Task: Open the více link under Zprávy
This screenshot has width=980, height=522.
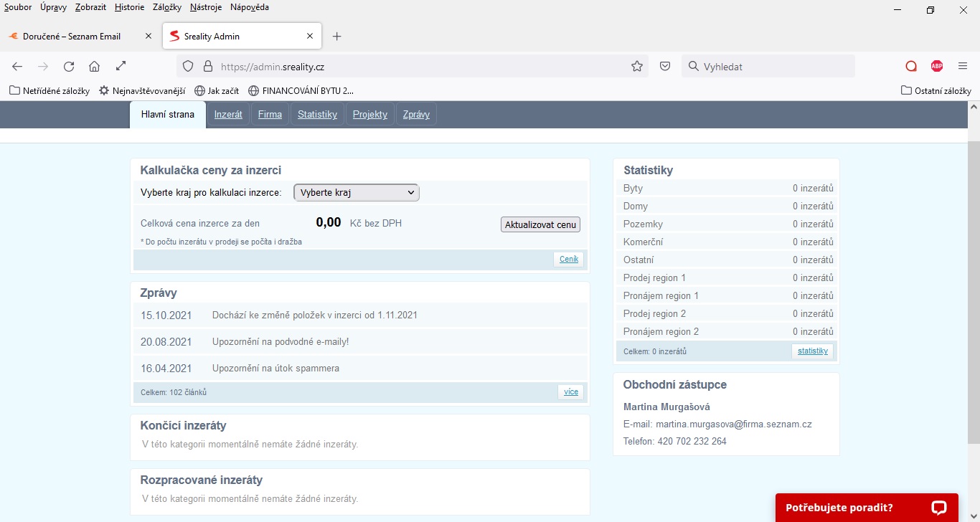Action: pos(571,392)
